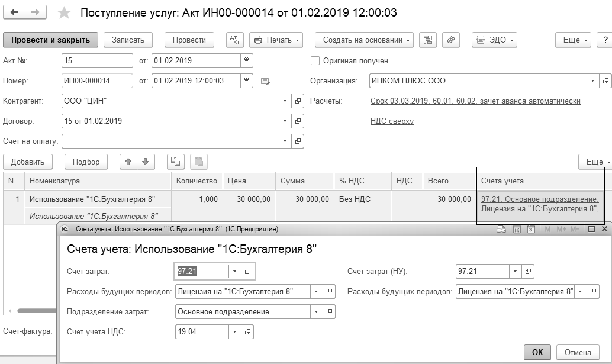Image resolution: width=612 pixels, height=364 pixels.
Task: Add document to favorites with star icon
Action: pos(64,13)
